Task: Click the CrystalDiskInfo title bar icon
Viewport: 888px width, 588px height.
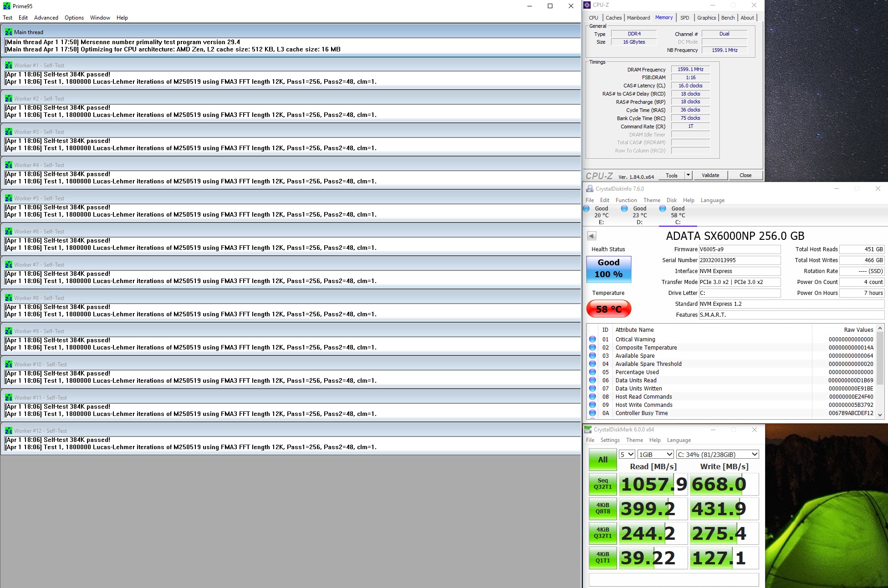Action: pyautogui.click(x=590, y=189)
